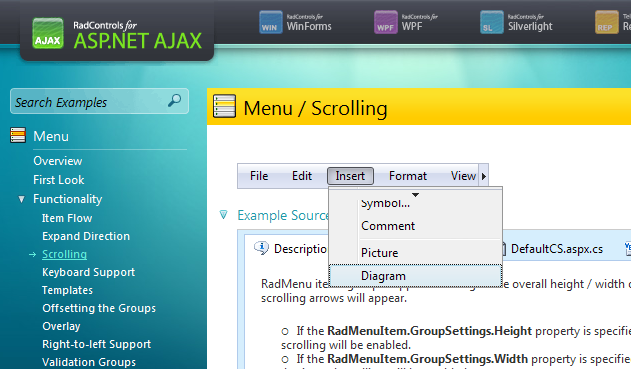631x369 pixels.
Task: Open the First Look example
Action: pyautogui.click(x=59, y=180)
